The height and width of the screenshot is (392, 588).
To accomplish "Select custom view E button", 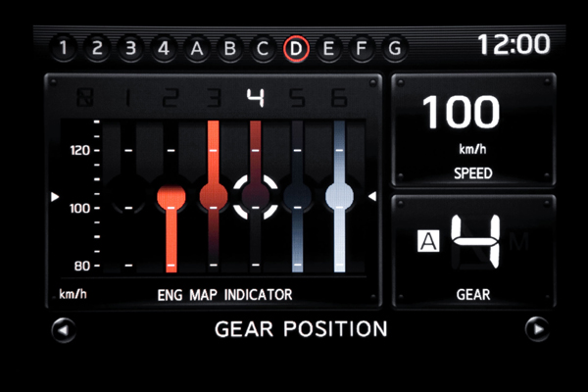I will tap(329, 48).
